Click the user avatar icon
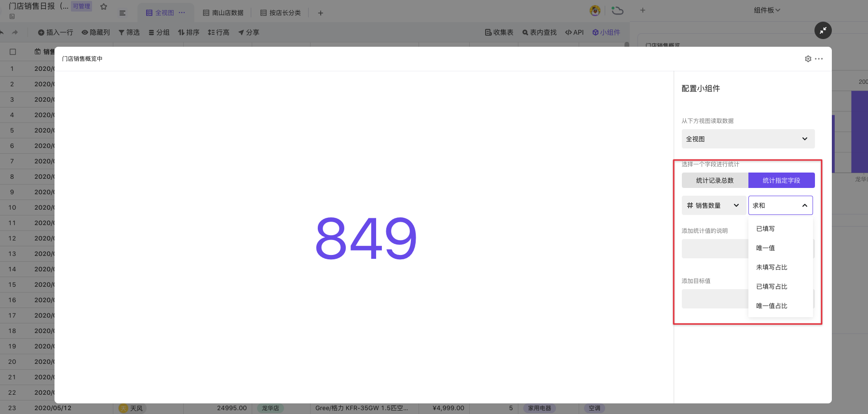Screen dimensions: 868x414 pos(595,10)
